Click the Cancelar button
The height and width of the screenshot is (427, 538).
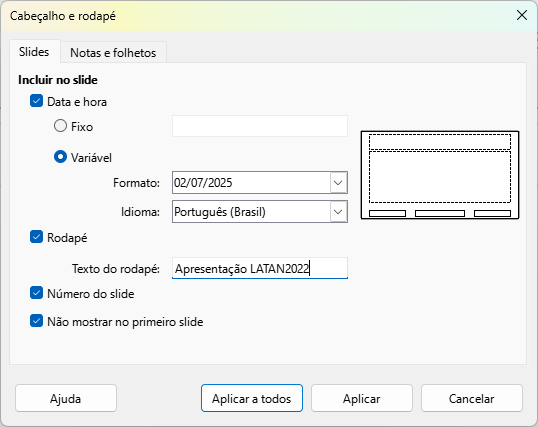coord(472,398)
